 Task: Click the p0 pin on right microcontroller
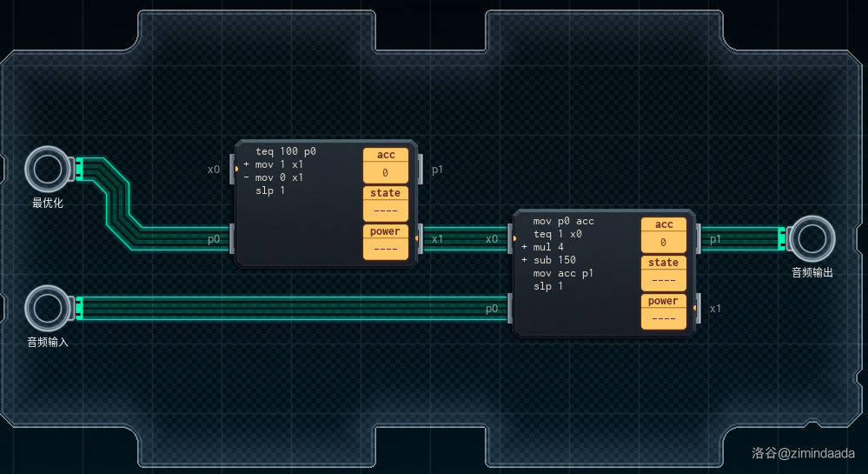511,308
